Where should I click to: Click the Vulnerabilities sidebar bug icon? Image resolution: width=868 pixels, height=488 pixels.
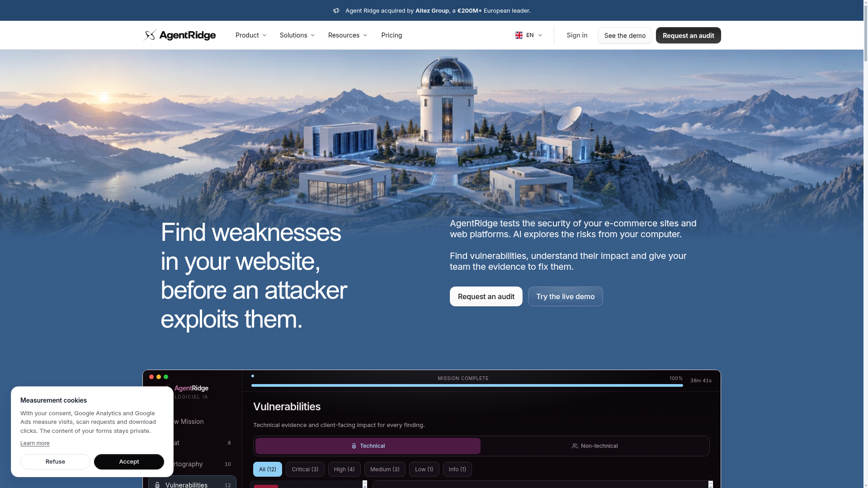point(157,485)
